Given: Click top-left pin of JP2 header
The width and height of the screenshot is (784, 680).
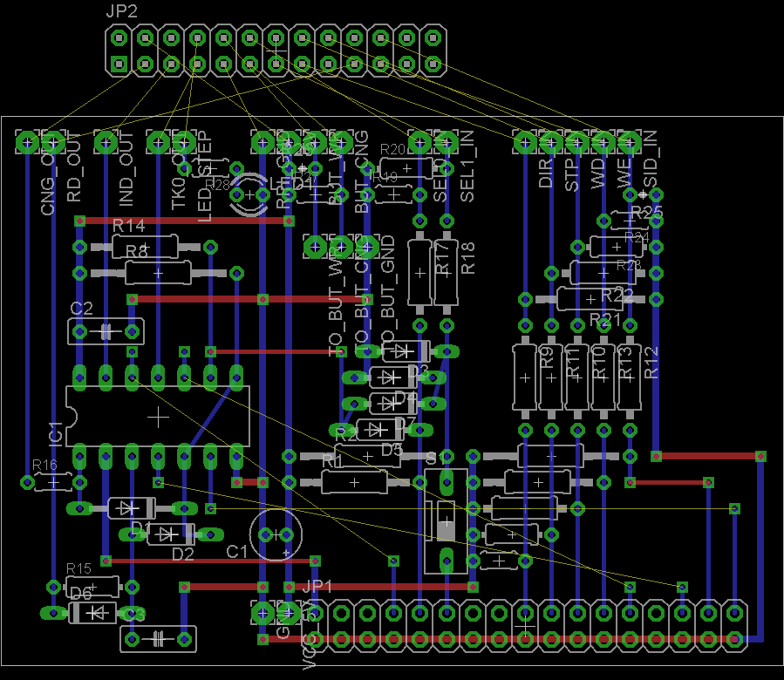Looking at the screenshot, I should point(119,38).
